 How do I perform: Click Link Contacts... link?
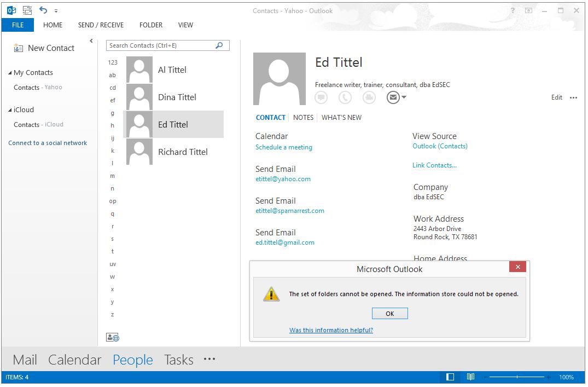pyautogui.click(x=435, y=165)
